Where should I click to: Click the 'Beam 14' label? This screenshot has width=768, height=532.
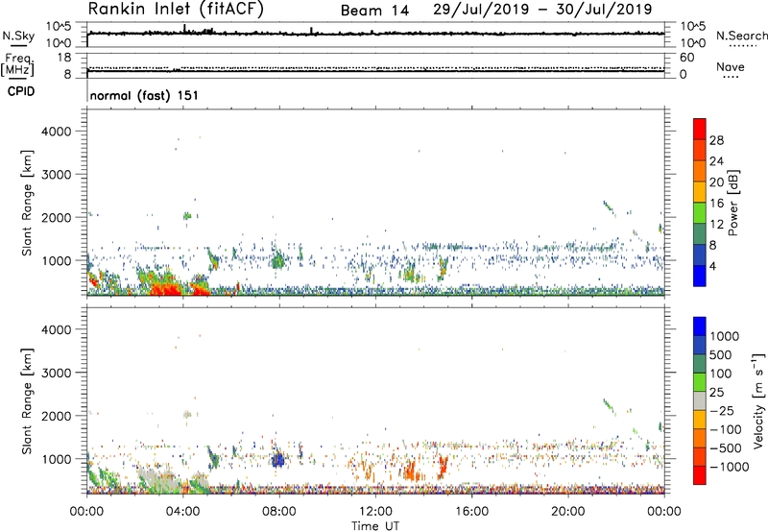[374, 11]
